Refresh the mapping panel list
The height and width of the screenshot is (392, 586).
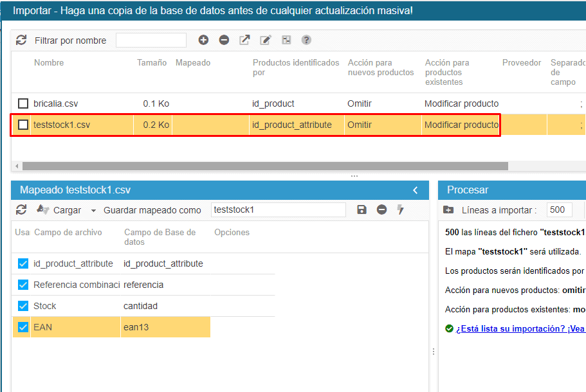(21, 209)
